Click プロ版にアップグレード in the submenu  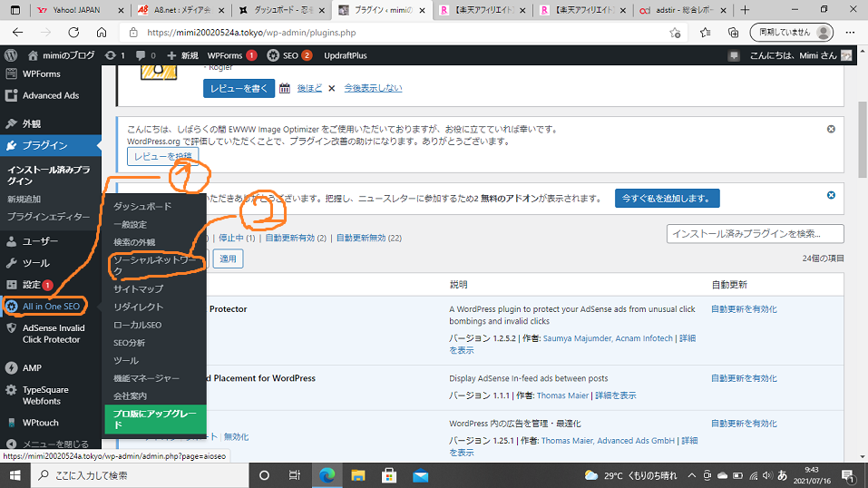coord(155,419)
